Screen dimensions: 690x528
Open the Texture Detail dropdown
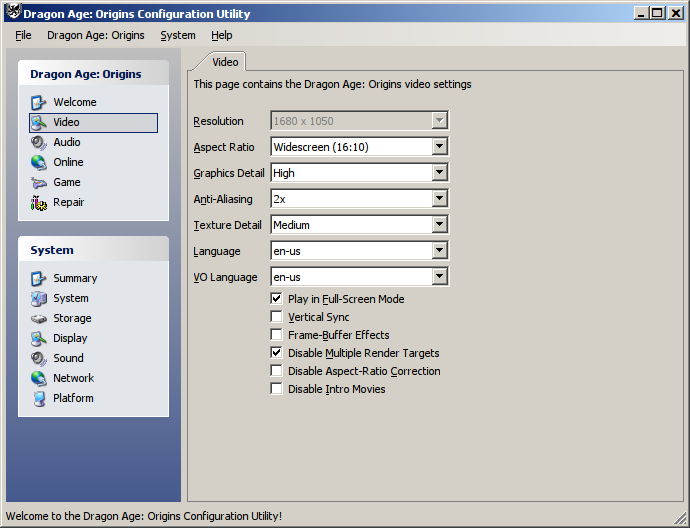[x=439, y=224]
